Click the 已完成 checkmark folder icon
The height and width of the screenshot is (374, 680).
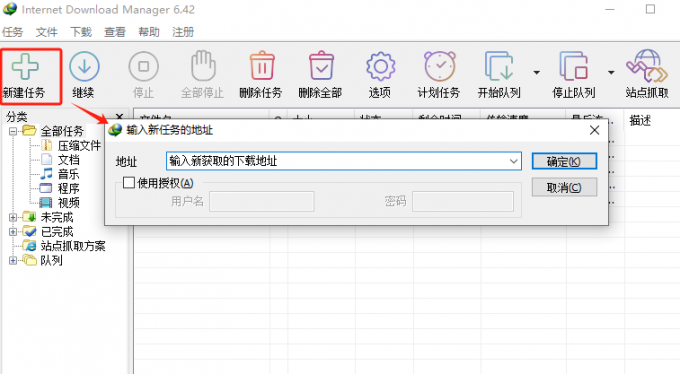tap(29, 231)
